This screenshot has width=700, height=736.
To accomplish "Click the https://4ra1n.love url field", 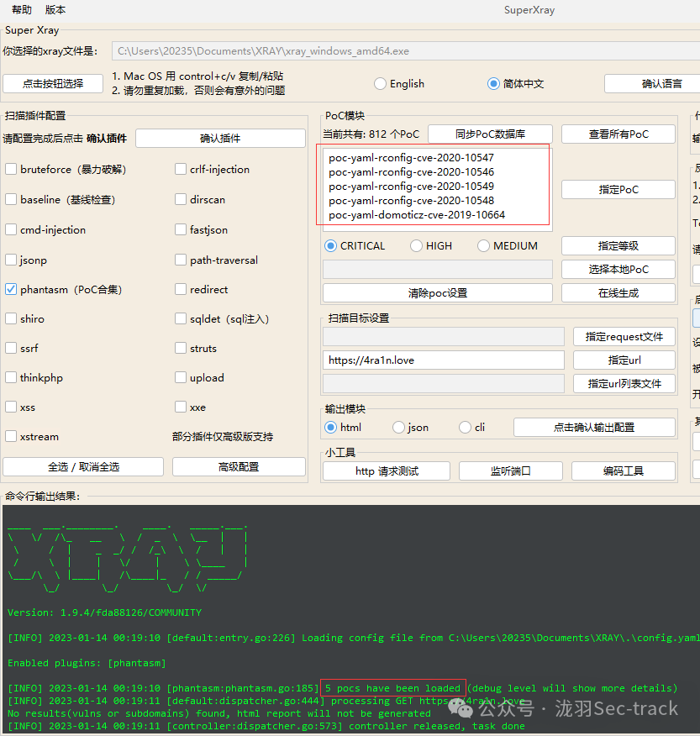I will pyautogui.click(x=444, y=360).
